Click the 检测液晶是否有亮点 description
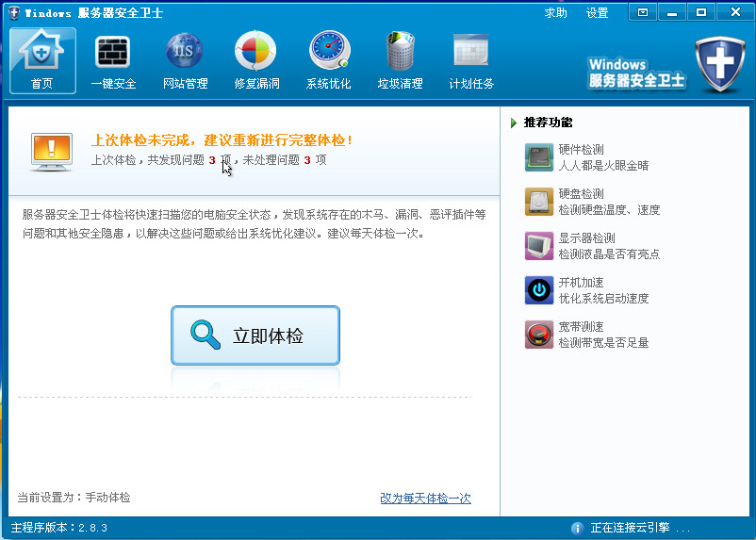The image size is (756, 540). tap(610, 254)
